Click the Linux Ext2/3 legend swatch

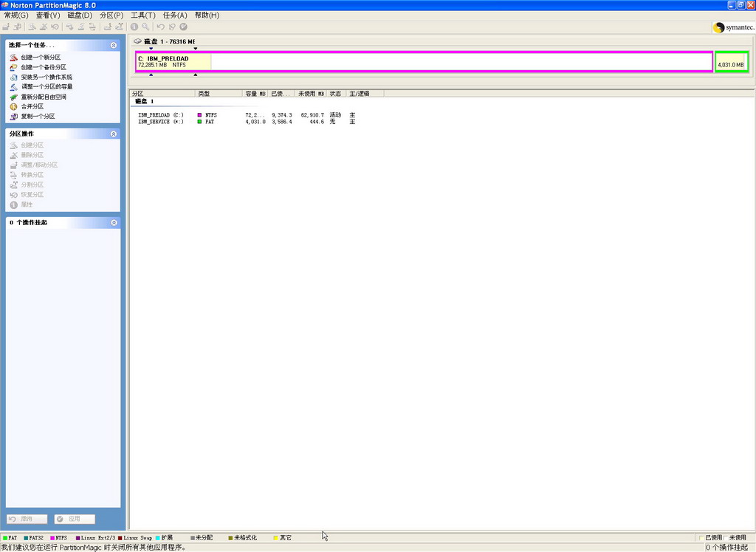coord(78,538)
